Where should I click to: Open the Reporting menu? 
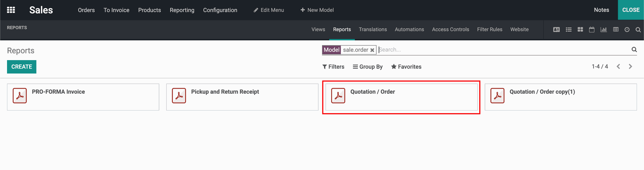(x=182, y=10)
